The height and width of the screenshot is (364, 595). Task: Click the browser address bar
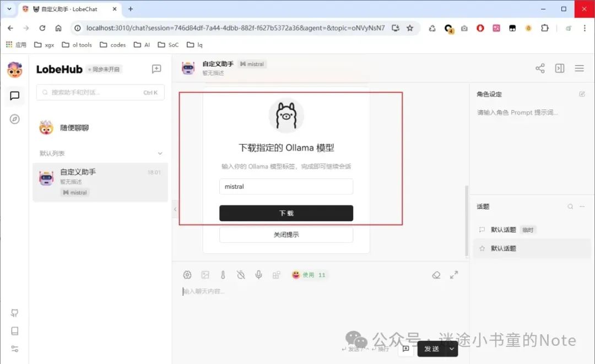235,28
